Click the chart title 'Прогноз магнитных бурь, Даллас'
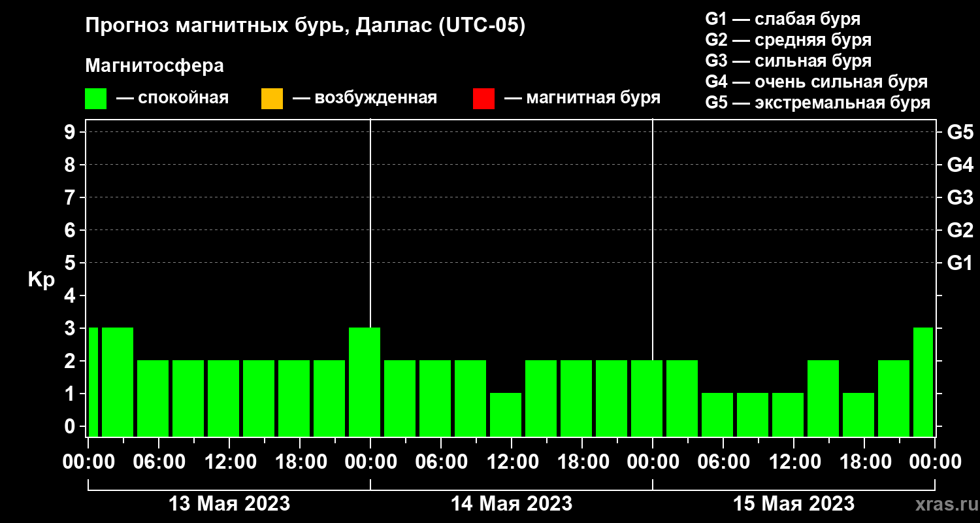Viewport: 980px width, 523px height. click(305, 26)
